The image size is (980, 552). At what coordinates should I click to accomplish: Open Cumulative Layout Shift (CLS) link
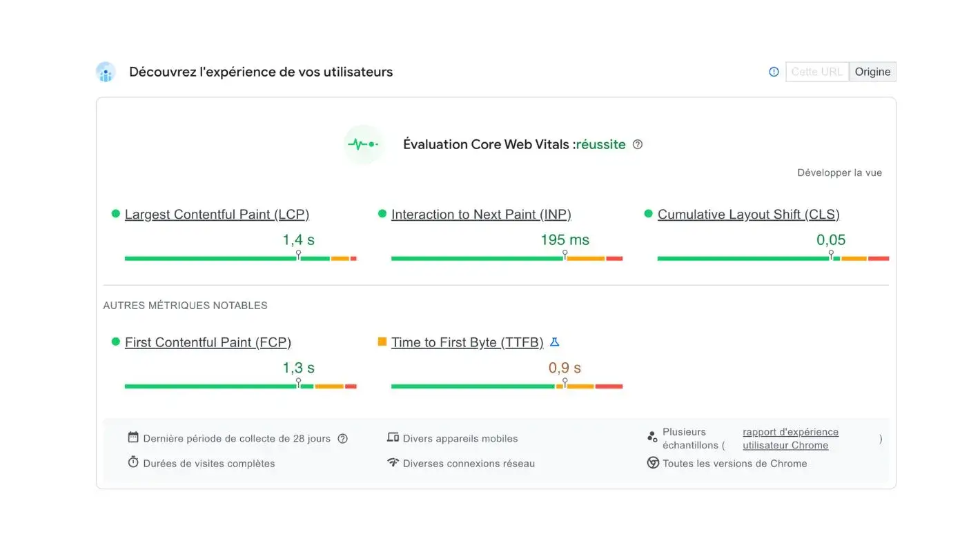tap(749, 215)
